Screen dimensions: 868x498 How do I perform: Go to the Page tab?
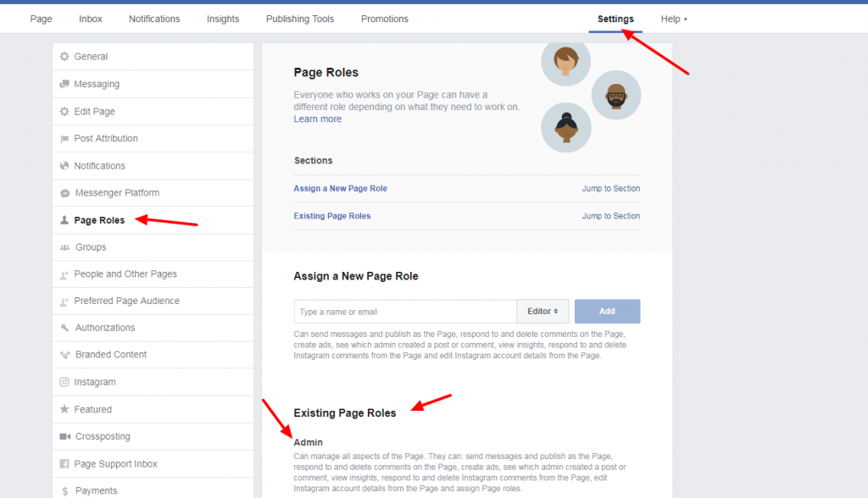click(41, 19)
